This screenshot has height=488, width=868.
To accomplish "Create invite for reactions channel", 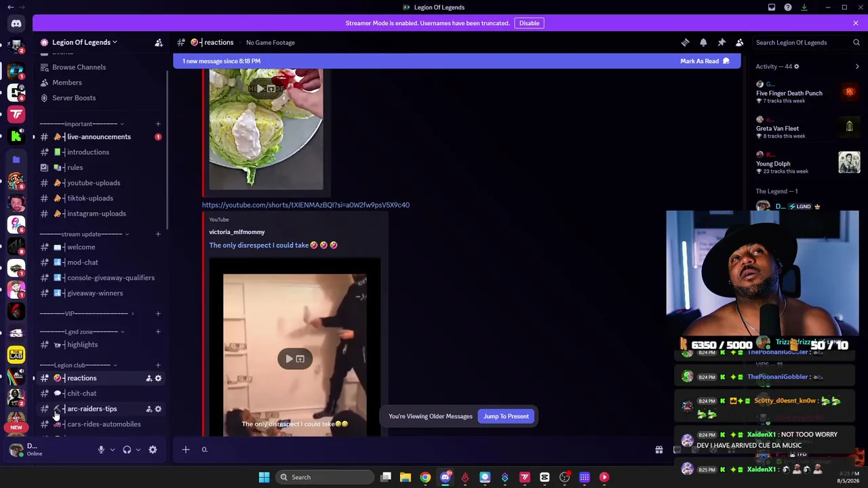I will pos(149,378).
